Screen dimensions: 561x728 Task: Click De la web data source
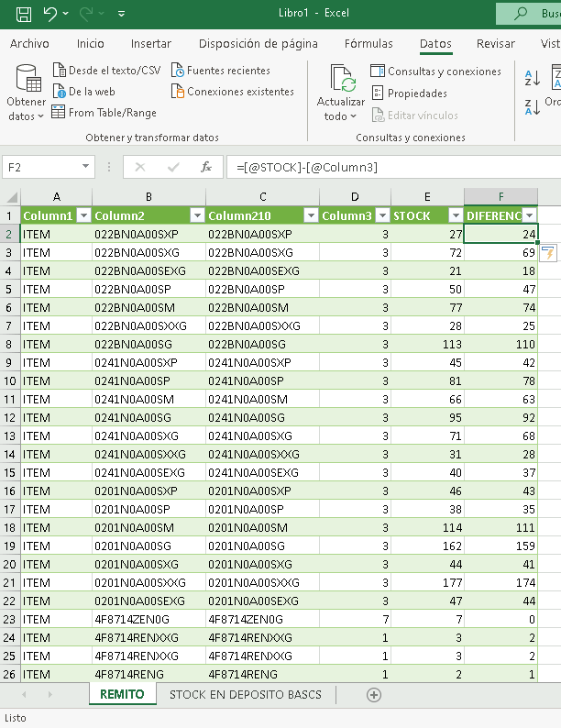coord(84,92)
